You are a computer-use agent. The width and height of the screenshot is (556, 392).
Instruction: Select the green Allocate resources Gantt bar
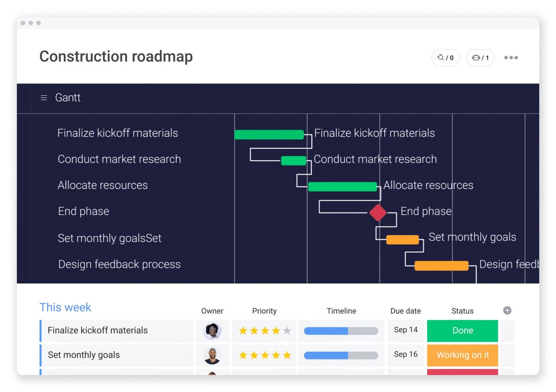click(342, 187)
